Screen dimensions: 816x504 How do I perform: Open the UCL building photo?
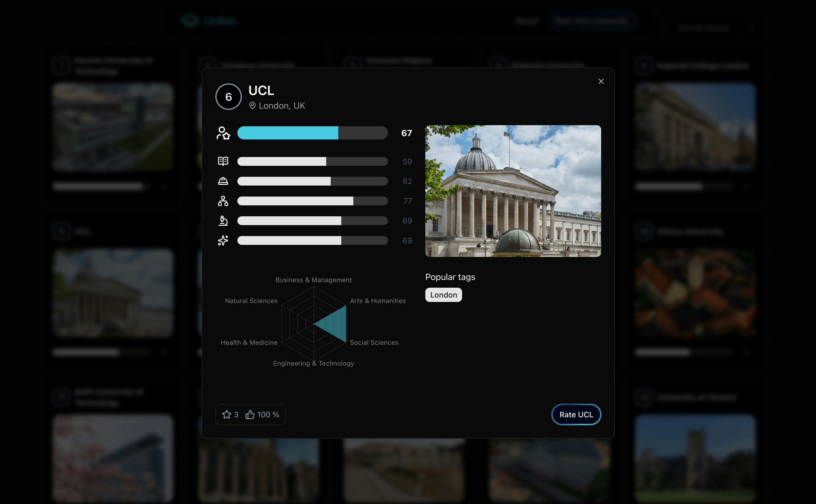513,191
